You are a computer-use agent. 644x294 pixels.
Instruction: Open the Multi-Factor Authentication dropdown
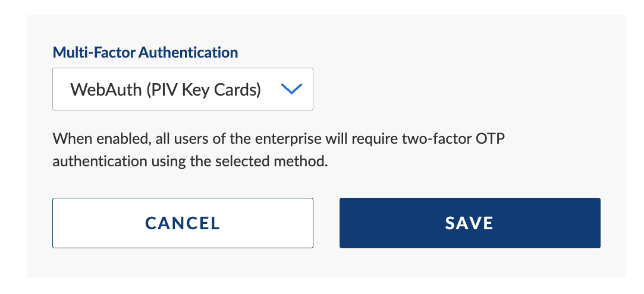click(x=183, y=89)
